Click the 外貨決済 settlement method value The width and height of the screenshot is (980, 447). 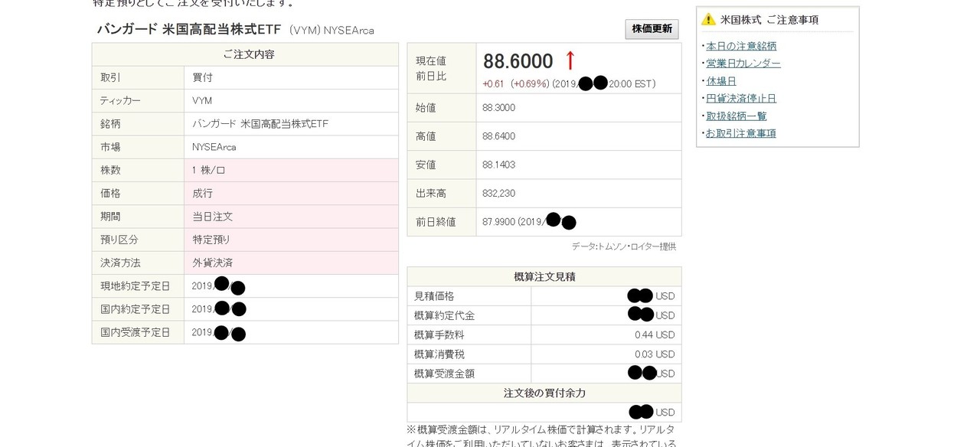213,263
